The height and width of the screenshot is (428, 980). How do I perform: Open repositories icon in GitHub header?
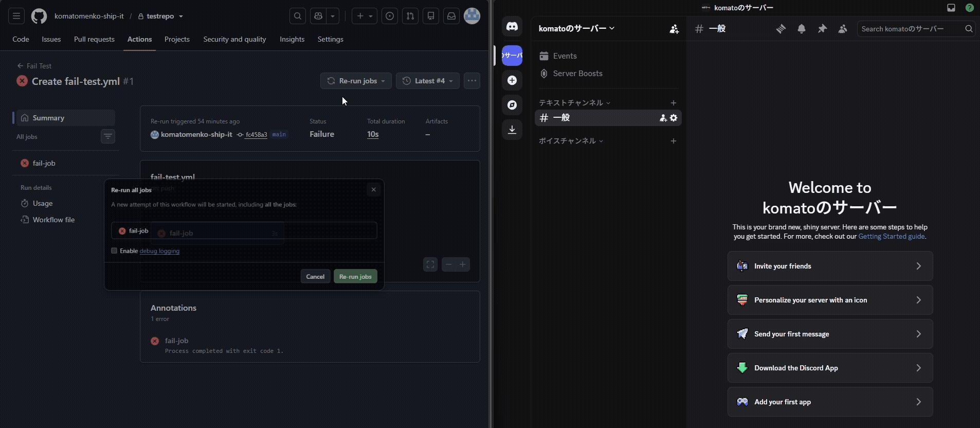click(x=431, y=16)
